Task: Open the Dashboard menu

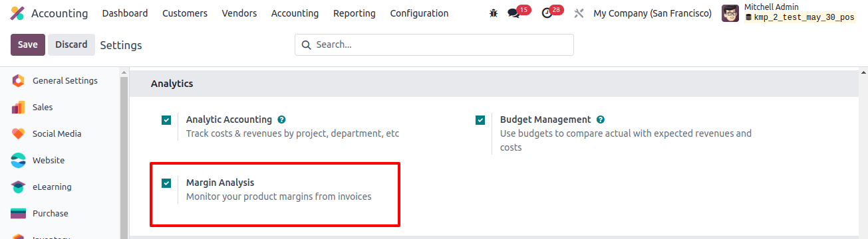Action: pyautogui.click(x=125, y=13)
